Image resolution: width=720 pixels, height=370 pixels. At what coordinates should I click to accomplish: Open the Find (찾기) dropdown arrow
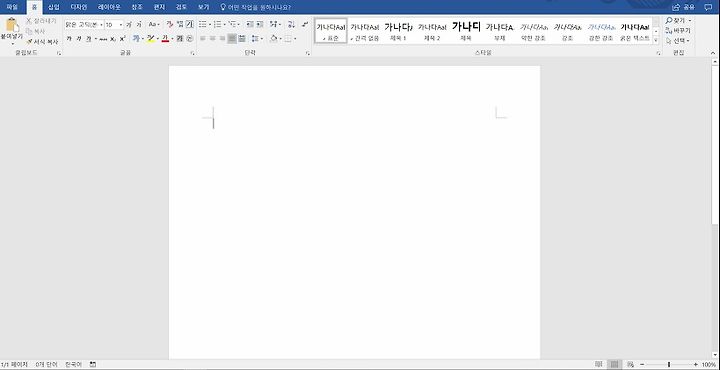[690, 21]
